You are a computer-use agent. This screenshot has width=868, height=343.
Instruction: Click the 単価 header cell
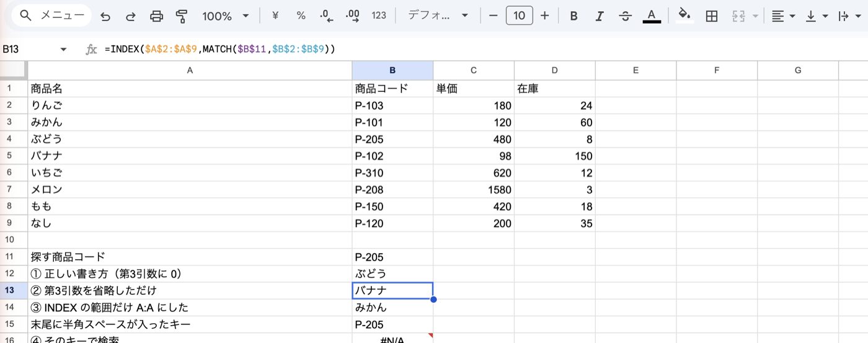click(x=474, y=89)
